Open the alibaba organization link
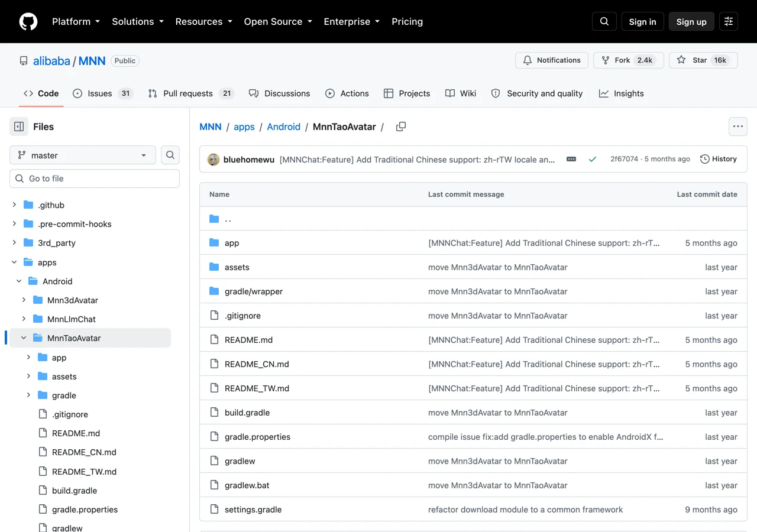757x532 pixels. [51, 61]
